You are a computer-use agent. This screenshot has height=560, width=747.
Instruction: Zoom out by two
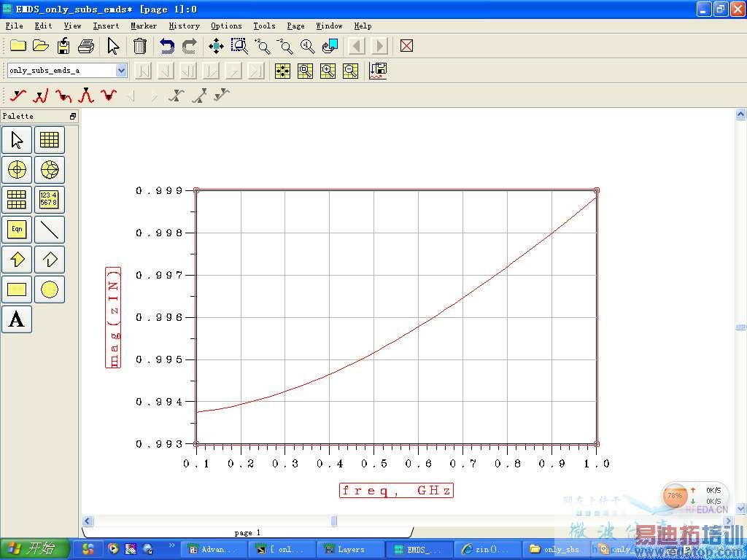(285, 46)
